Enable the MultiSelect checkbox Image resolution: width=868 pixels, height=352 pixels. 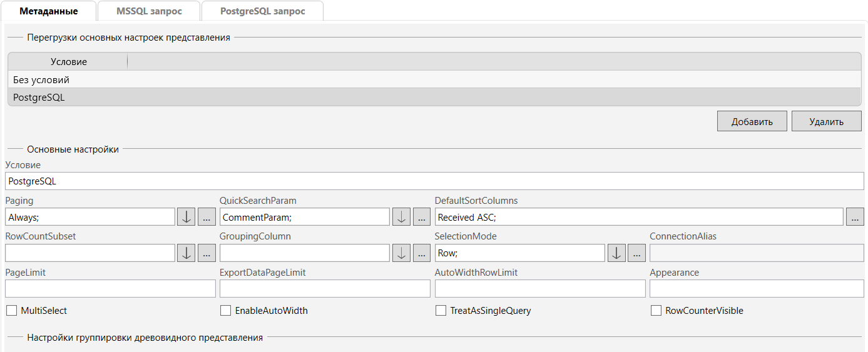11,311
